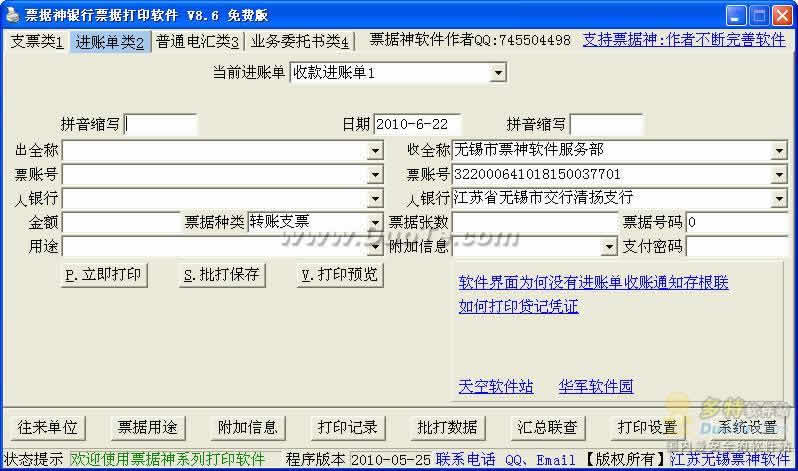Minimize the 票据神 window

tap(736, 16)
